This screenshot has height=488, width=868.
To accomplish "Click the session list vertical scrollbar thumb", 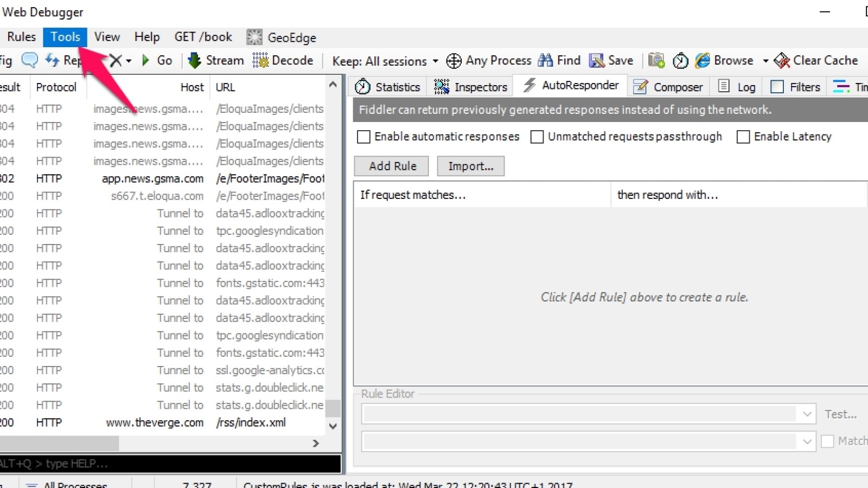I will pyautogui.click(x=333, y=408).
